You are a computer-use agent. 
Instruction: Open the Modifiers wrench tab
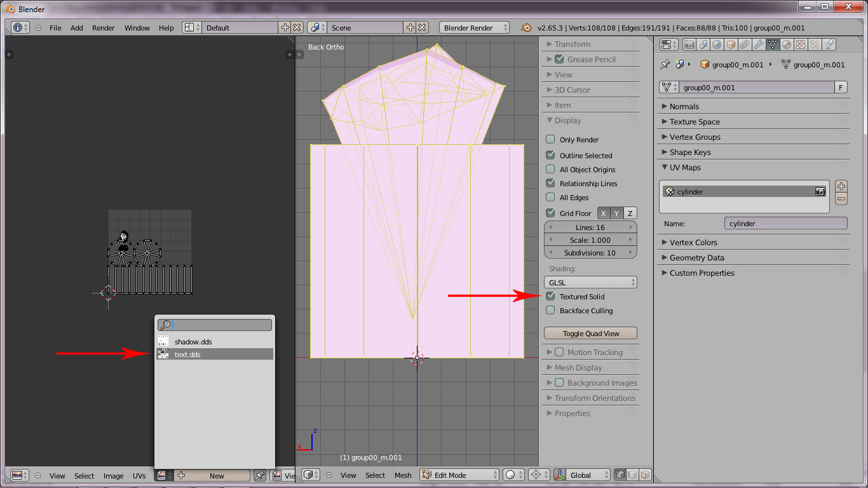tap(759, 44)
